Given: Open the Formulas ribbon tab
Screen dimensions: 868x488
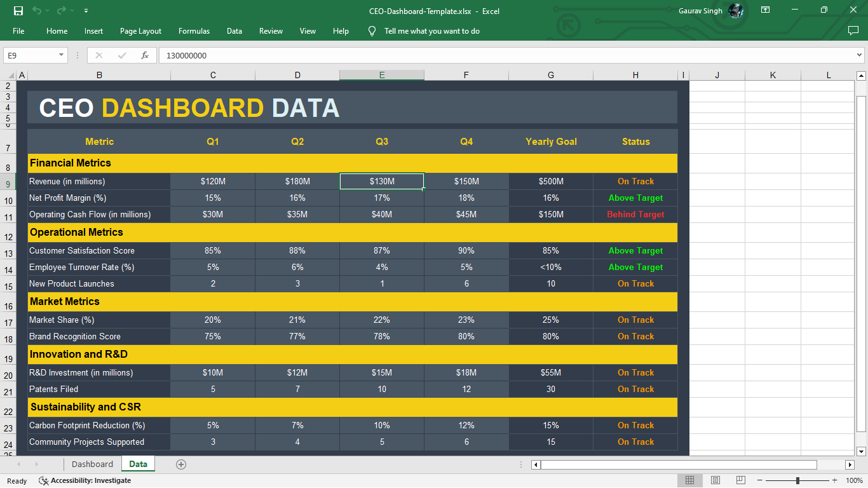Looking at the screenshot, I should 194,30.
